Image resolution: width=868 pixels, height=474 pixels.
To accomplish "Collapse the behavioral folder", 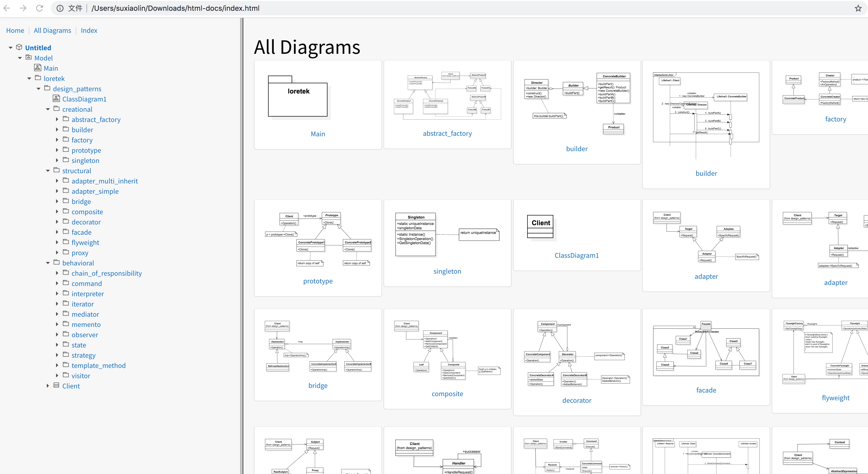I will [48, 263].
